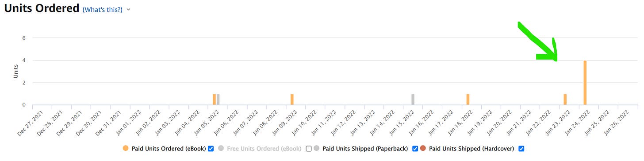Open the "What's this?" help link

click(103, 9)
